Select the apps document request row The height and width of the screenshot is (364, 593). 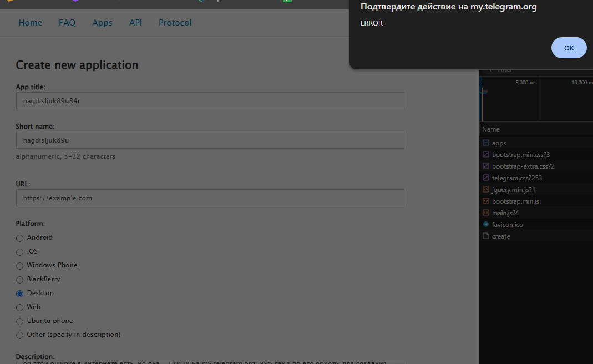(536, 143)
